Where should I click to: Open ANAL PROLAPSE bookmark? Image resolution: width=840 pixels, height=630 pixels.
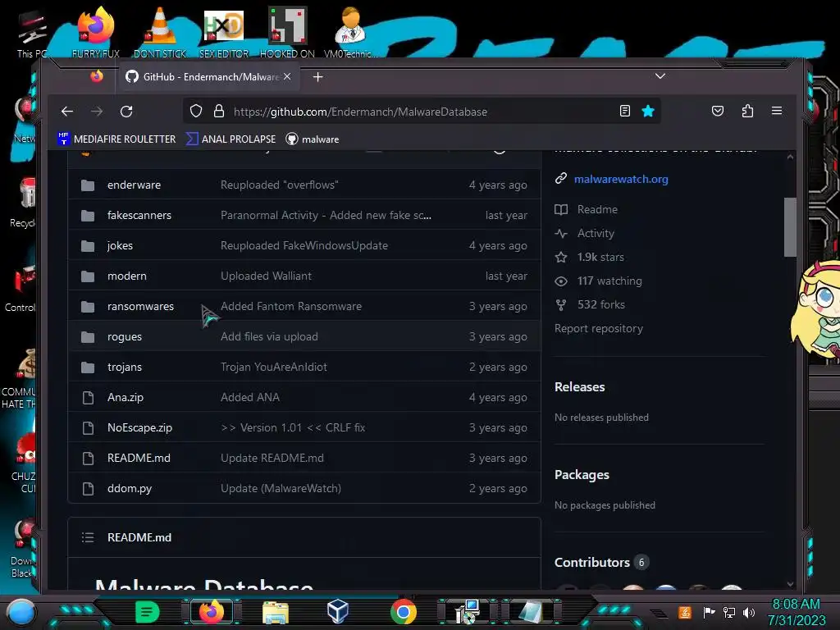click(231, 139)
